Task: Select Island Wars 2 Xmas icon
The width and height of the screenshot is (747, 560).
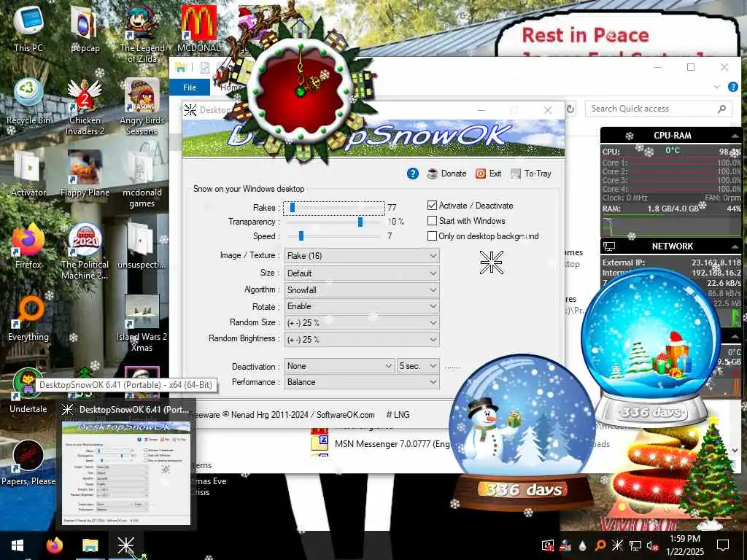Action: click(142, 323)
